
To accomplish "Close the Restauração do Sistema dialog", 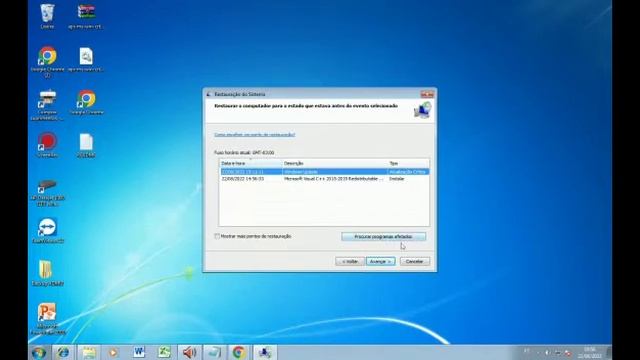I will tap(427, 94).
